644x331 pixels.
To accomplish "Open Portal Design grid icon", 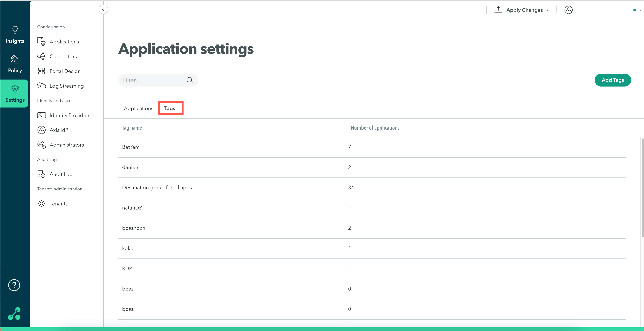I will click(x=41, y=71).
